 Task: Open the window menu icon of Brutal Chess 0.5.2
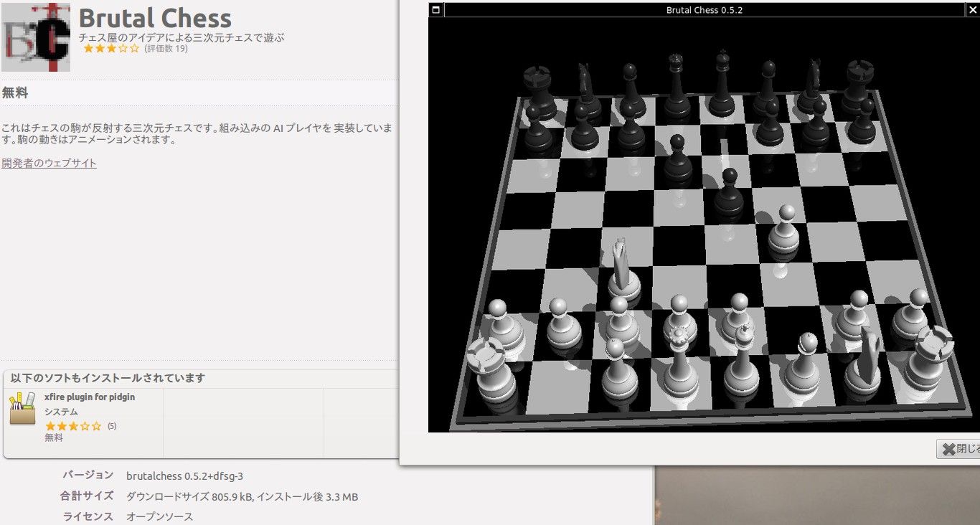tap(435, 10)
